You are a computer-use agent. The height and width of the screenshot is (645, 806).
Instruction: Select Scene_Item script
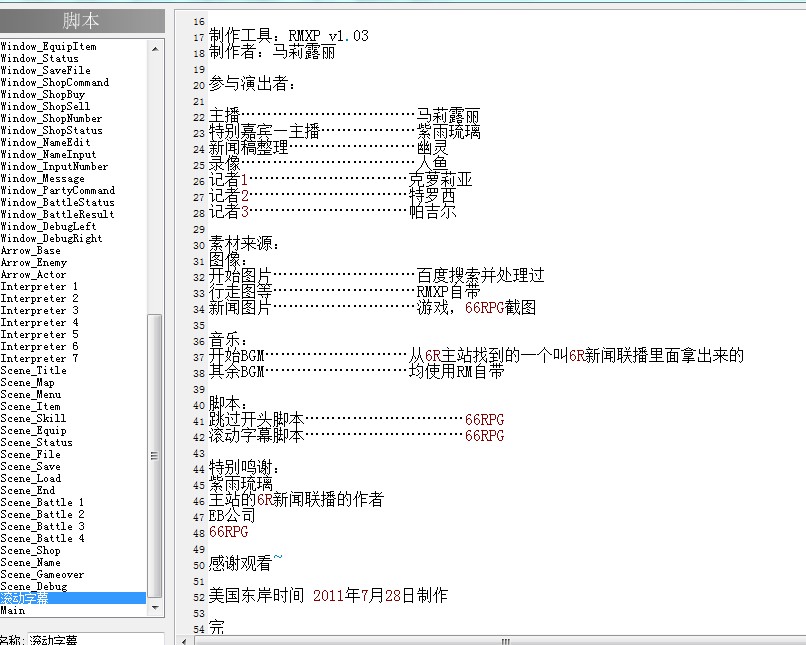tap(30, 406)
